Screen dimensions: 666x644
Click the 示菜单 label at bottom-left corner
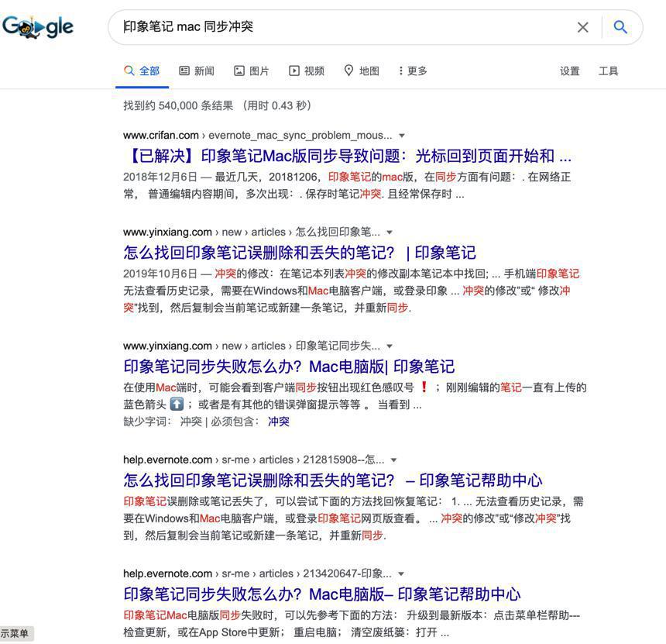pyautogui.click(x=15, y=633)
